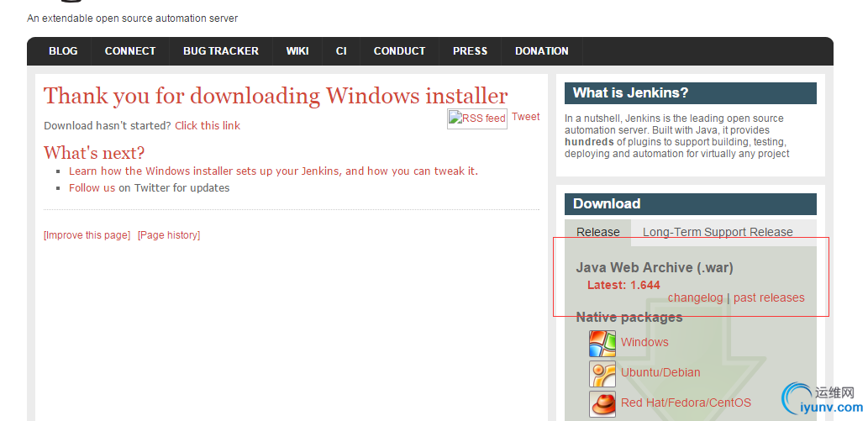Click the 'Download' panel header
Viewport: 868px width, 421px height.
pyautogui.click(x=691, y=204)
